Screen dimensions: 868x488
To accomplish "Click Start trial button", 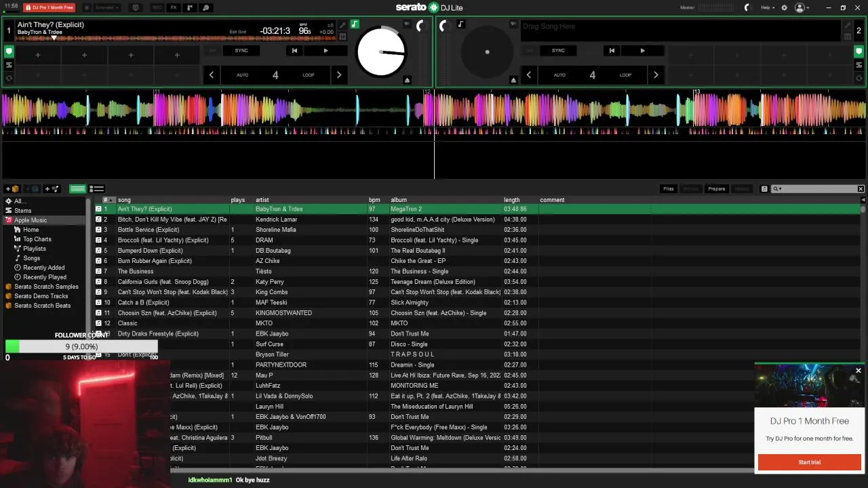I will [809, 462].
